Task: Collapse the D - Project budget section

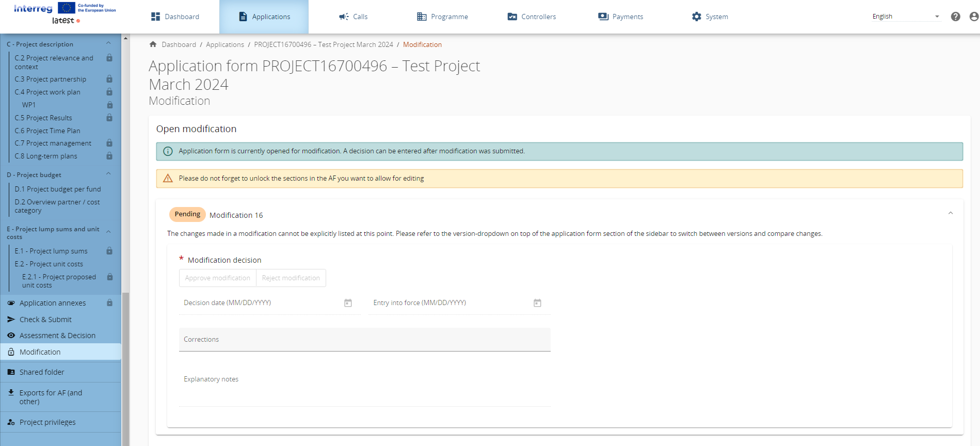Action: [108, 174]
